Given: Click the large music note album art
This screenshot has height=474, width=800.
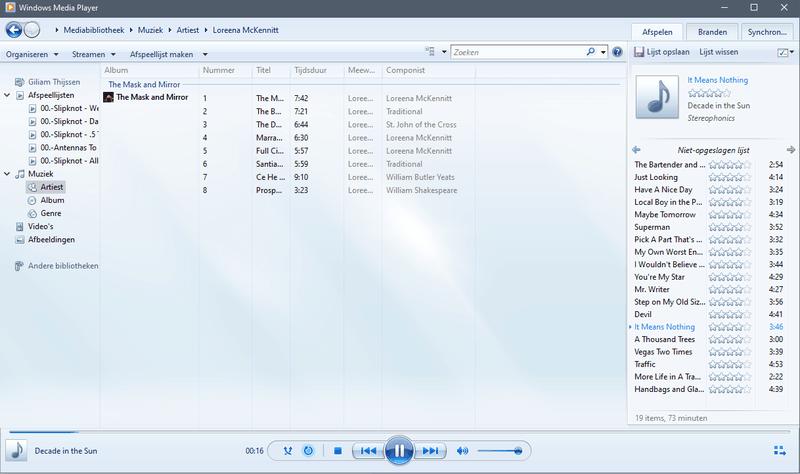Looking at the screenshot, I should (x=657, y=97).
